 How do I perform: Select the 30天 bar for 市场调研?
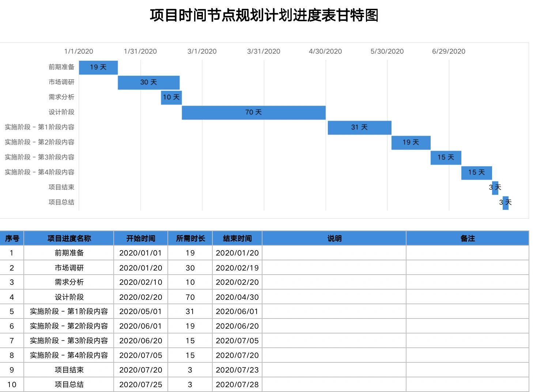[x=148, y=82]
